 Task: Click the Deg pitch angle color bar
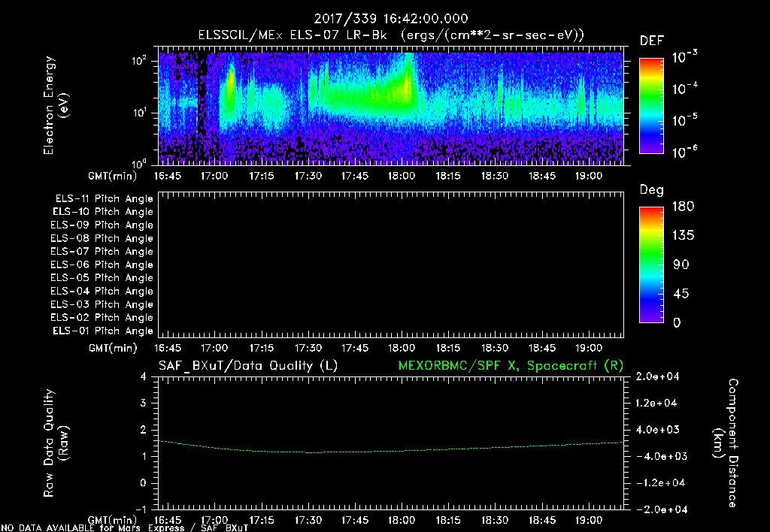pyautogui.click(x=651, y=265)
